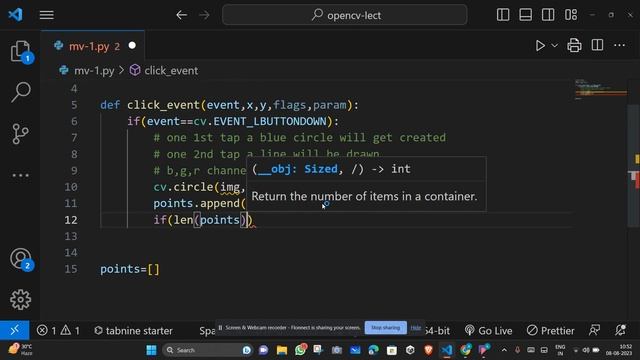
Task: Click the minimap code overview
Action: coord(600,89)
